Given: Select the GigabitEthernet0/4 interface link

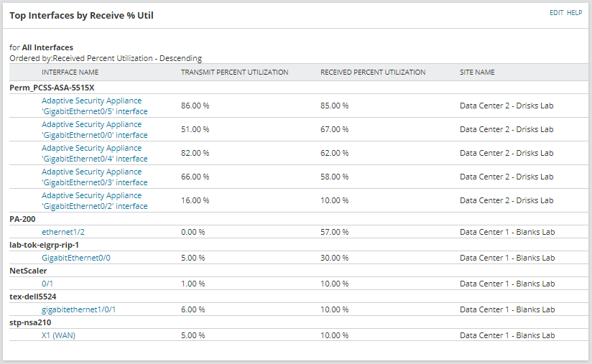Looking at the screenshot, I should coord(94,154).
